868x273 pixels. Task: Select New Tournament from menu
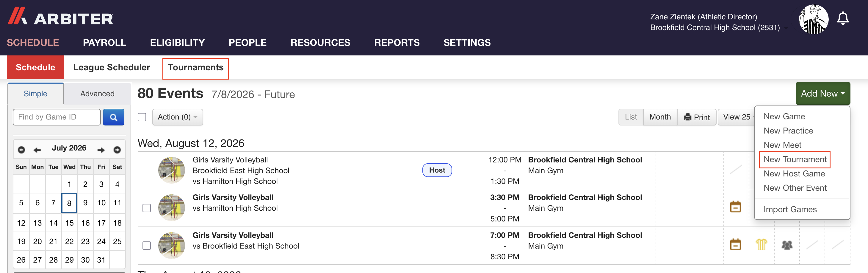point(795,159)
